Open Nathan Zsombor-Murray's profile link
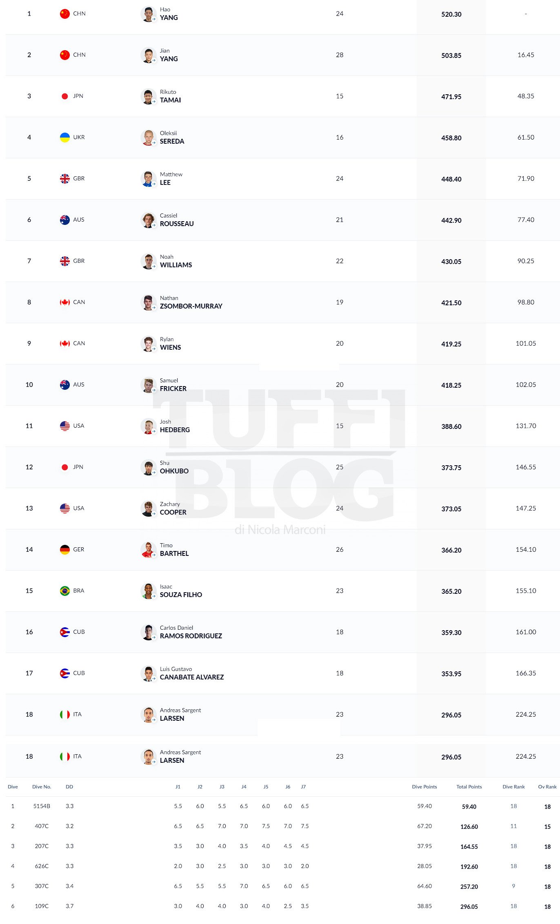560x924 pixels. (191, 302)
